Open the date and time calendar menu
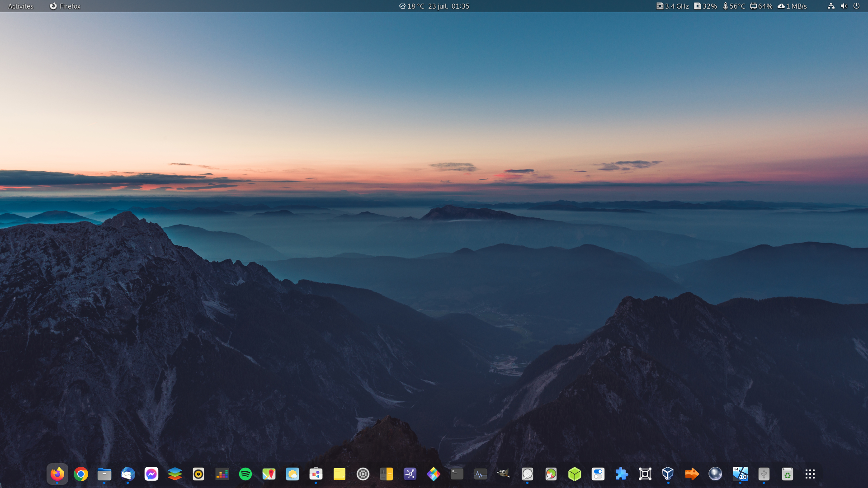The image size is (868, 488). [448, 6]
